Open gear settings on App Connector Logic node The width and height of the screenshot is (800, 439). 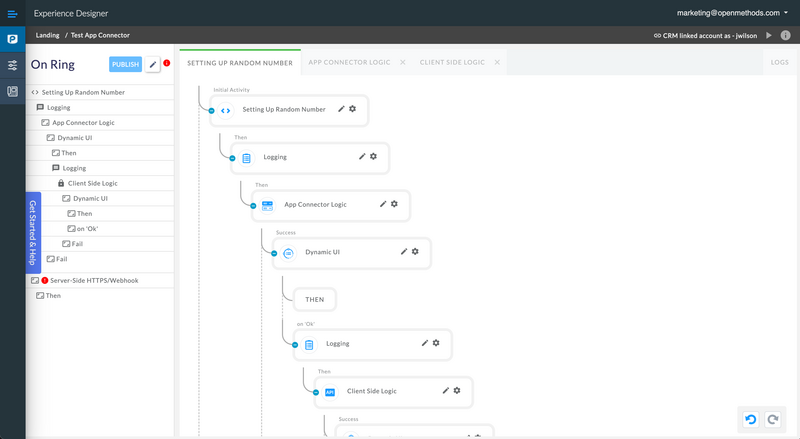pos(394,204)
